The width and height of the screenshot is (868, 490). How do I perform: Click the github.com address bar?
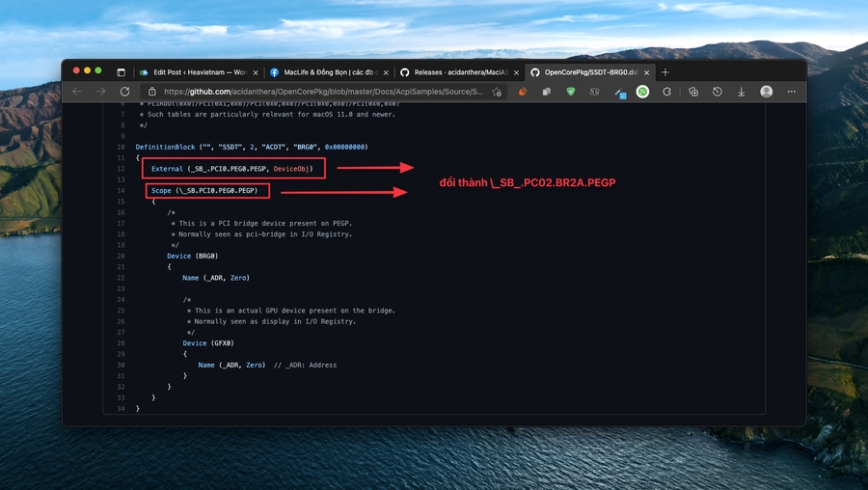click(318, 92)
